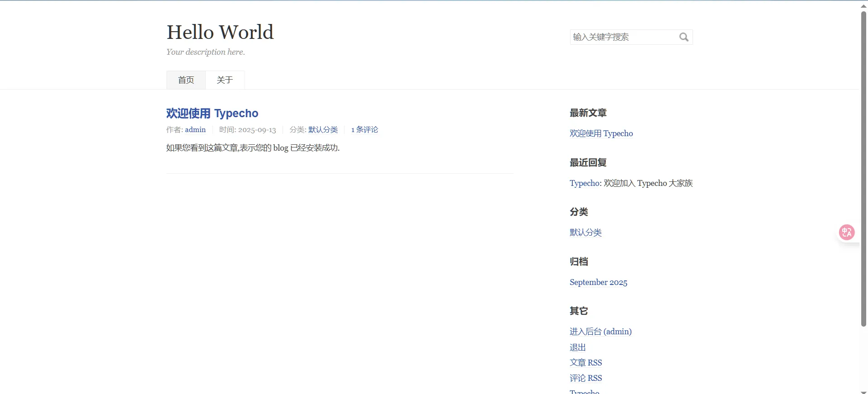Open 进入后台 (admin) link
This screenshot has width=868, height=394.
pos(600,332)
